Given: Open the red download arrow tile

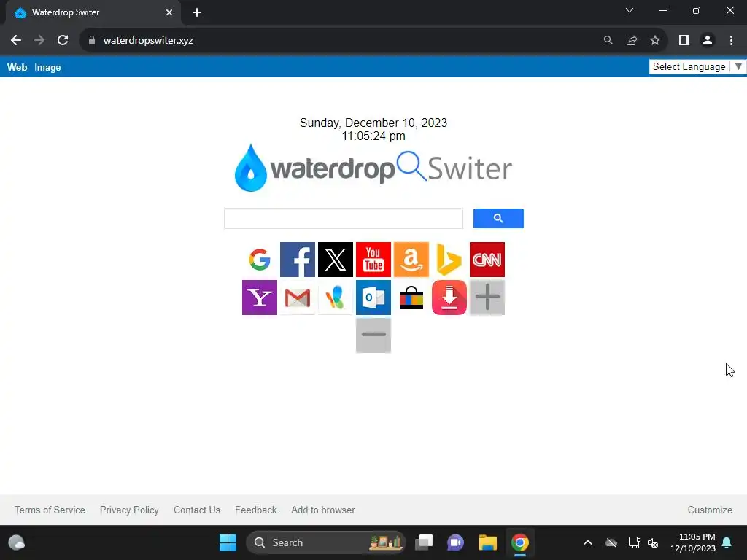Looking at the screenshot, I should click(x=449, y=297).
